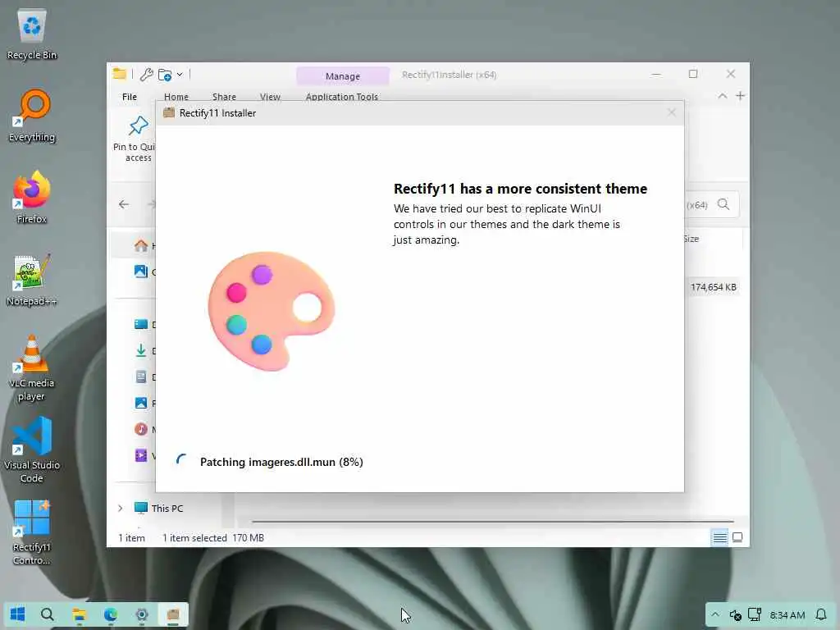The image size is (840, 630).
Task: Launch VLC media player shortcut
Action: tap(32, 367)
